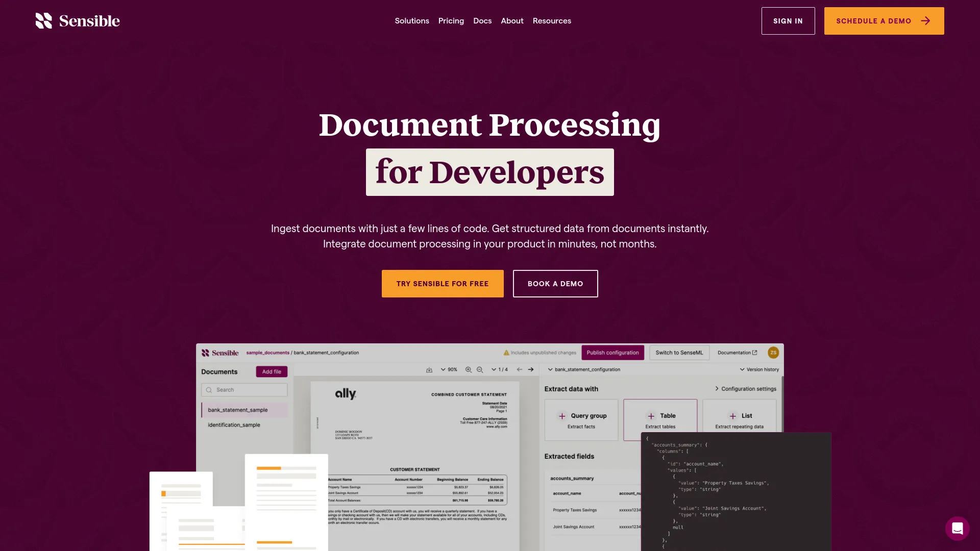Click the Sensible logo in header
The height and width of the screenshot is (551, 980).
[78, 21]
